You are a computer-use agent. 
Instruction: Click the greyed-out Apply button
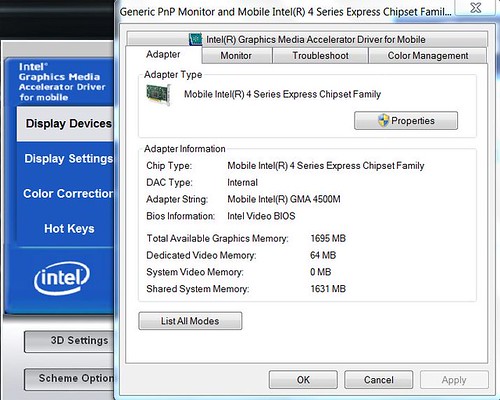(x=454, y=380)
